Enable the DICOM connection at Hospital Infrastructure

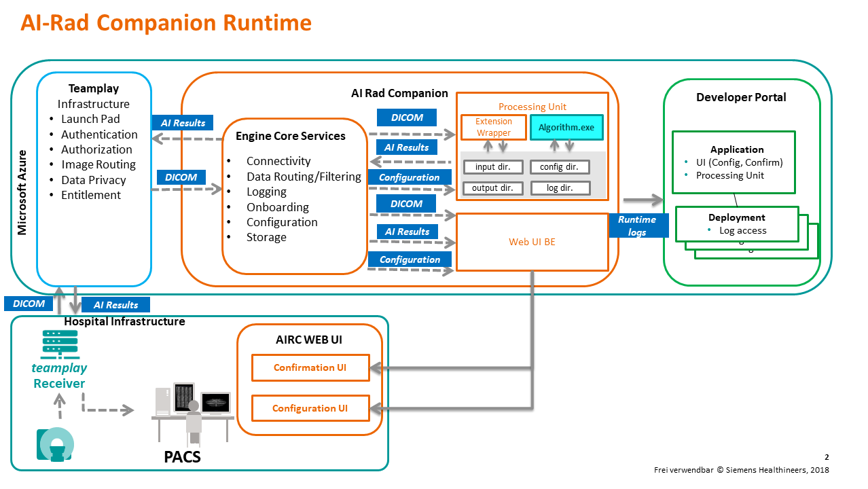tap(28, 303)
